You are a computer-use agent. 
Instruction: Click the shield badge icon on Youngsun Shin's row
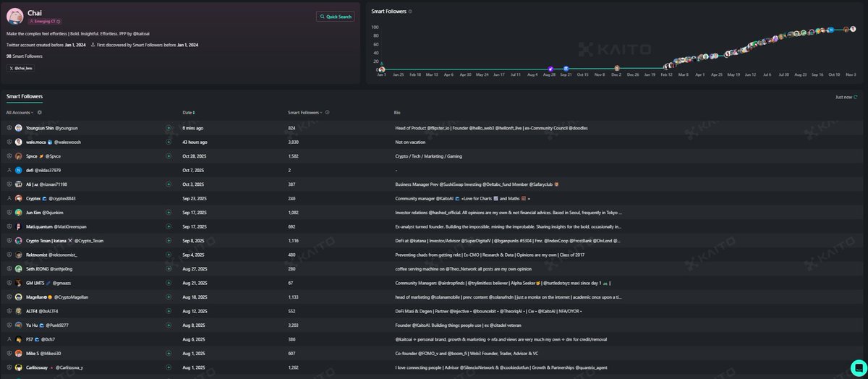(x=9, y=128)
